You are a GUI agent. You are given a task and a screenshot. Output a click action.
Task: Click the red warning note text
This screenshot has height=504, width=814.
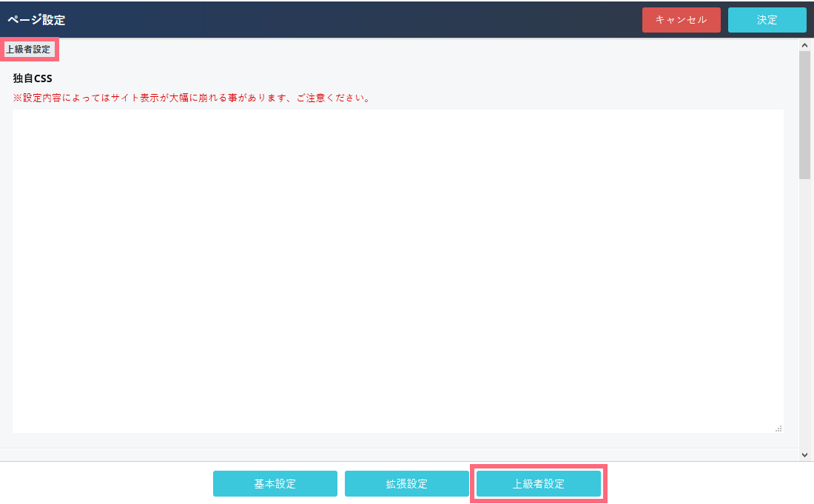coord(192,98)
